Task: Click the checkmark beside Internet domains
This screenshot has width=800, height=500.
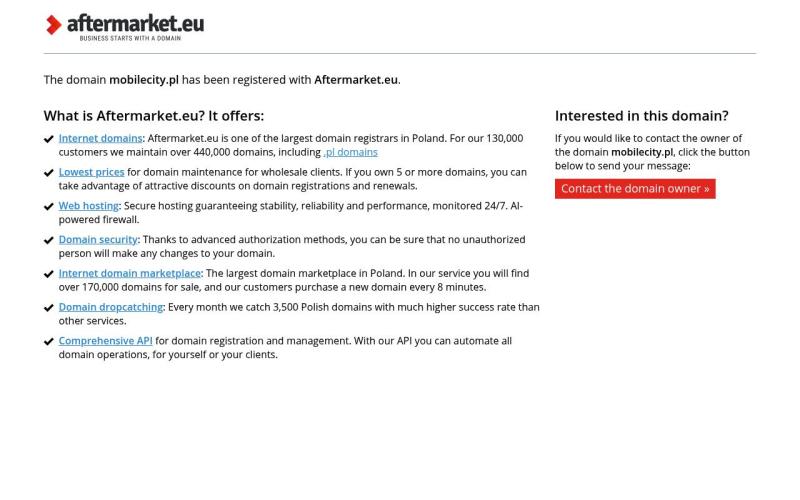Action: pos(49,139)
